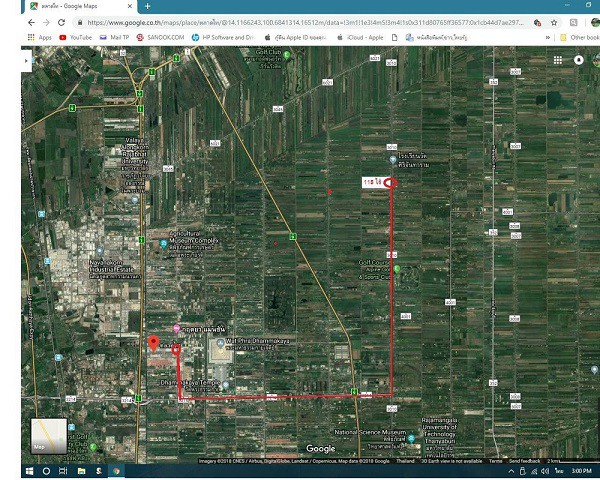Bookmark this page with the star icon
600x480 pixels.
(554, 23)
